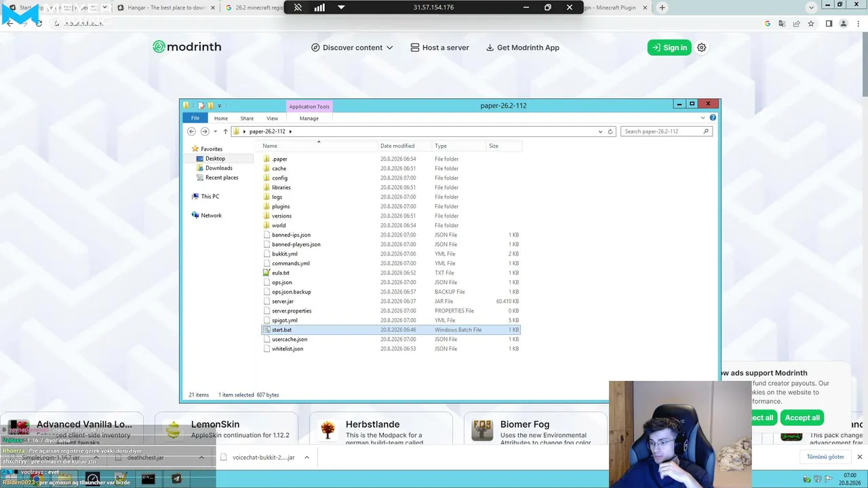Click the Explorer Back arrow

tap(191, 131)
